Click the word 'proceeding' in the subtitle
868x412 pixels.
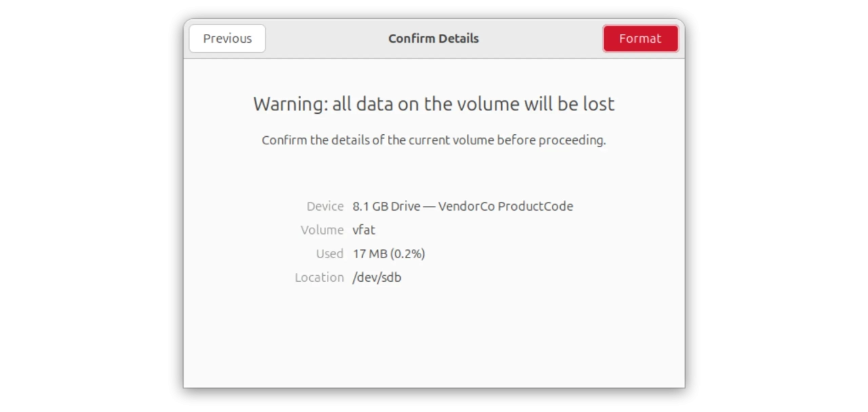[570, 140]
